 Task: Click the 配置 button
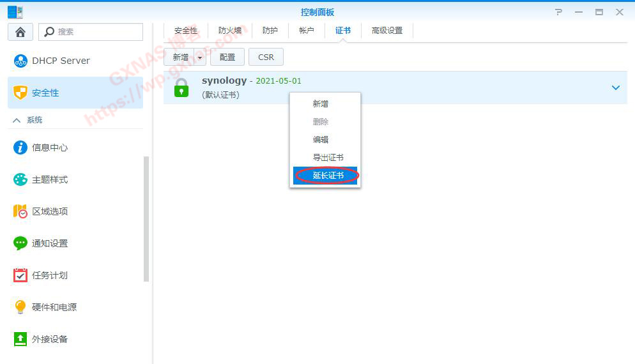[227, 57]
